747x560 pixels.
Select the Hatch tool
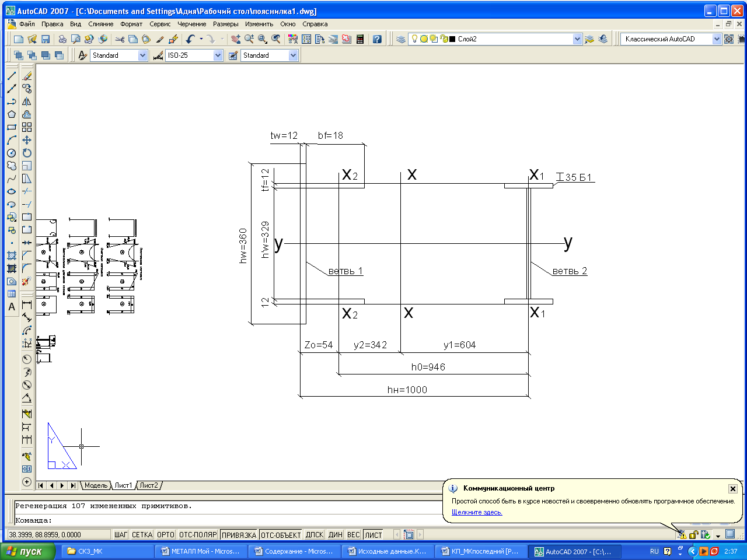click(x=11, y=256)
